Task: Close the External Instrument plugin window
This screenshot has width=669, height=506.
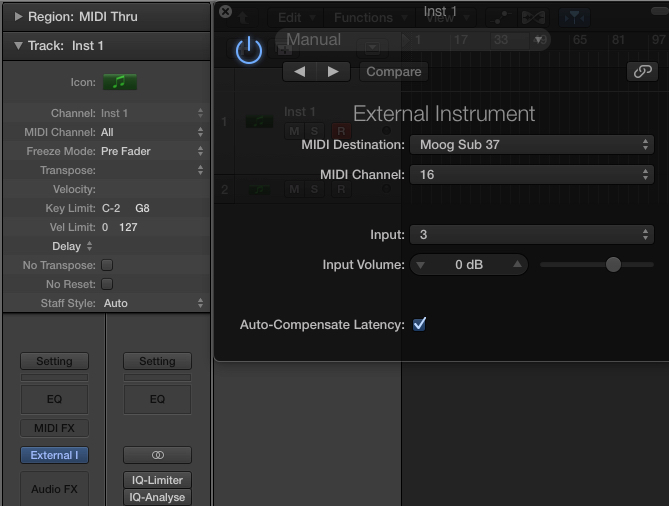Action: [x=225, y=11]
